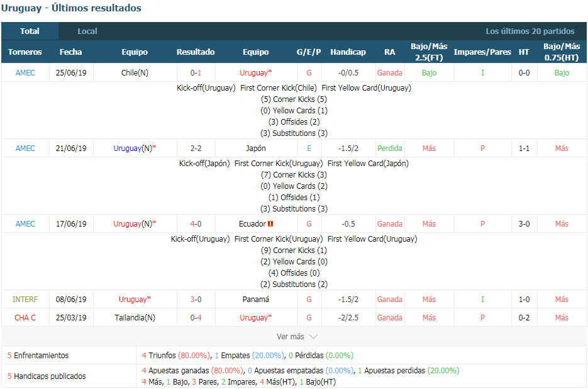
Task: Click the Handicap column header
Action: click(348, 52)
